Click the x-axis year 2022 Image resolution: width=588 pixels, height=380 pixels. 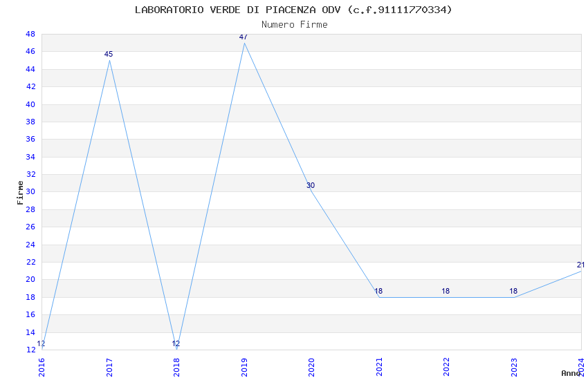point(446,368)
